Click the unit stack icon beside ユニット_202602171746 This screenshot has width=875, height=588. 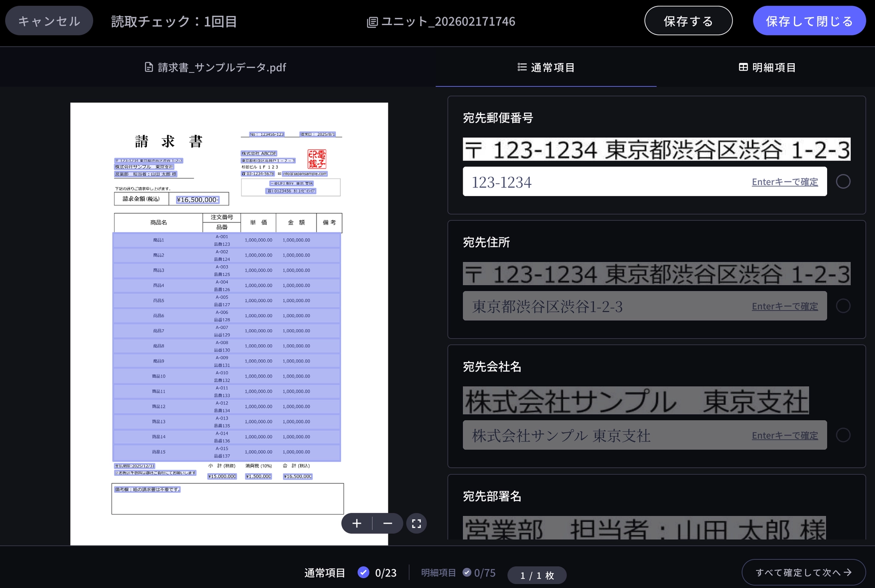coord(372,22)
